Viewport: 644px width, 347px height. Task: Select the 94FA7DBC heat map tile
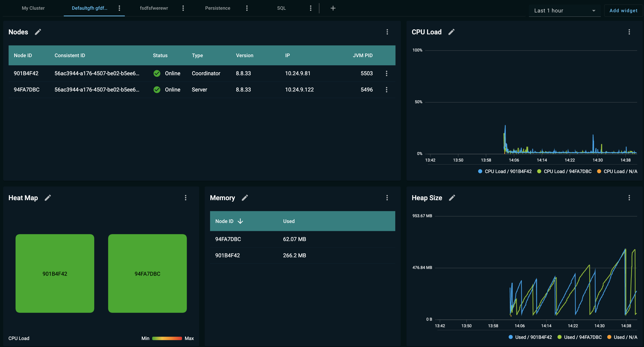tap(147, 274)
